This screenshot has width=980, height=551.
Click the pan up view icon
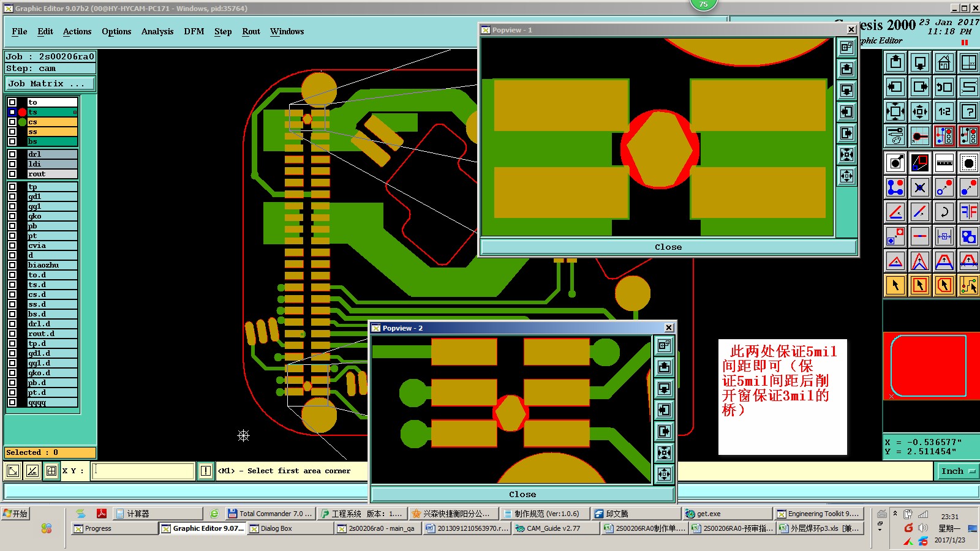(x=895, y=62)
